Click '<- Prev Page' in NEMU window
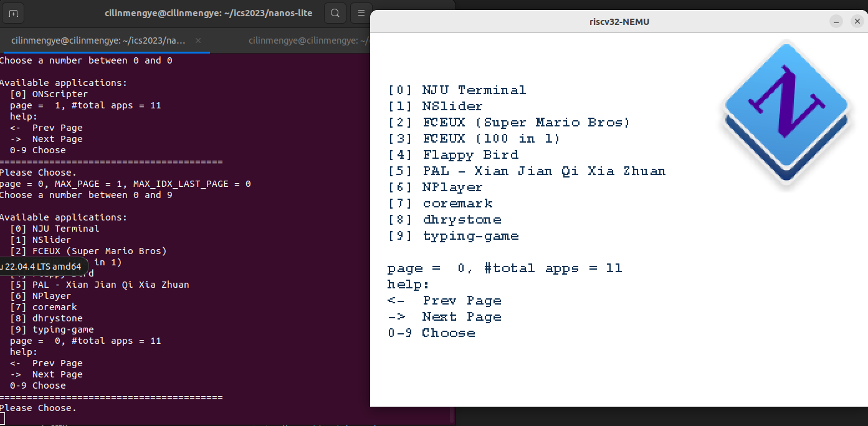 [x=444, y=301]
